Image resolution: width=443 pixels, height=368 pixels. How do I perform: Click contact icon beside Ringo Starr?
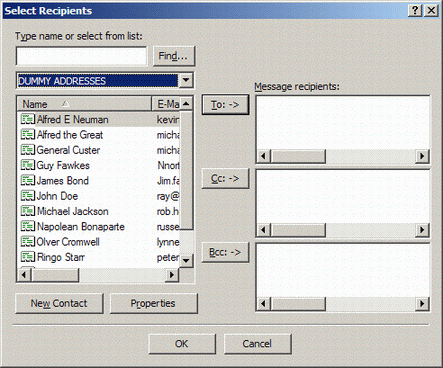coord(28,257)
